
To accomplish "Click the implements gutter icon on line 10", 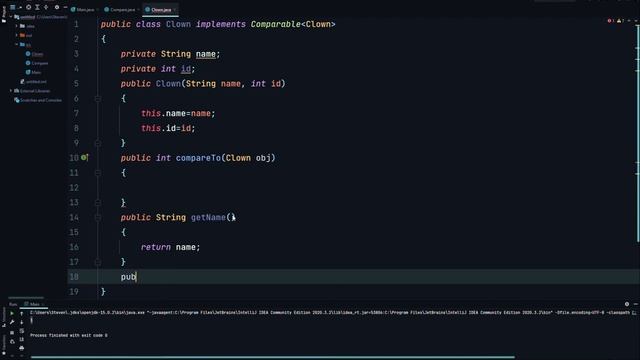I will pos(84,158).
